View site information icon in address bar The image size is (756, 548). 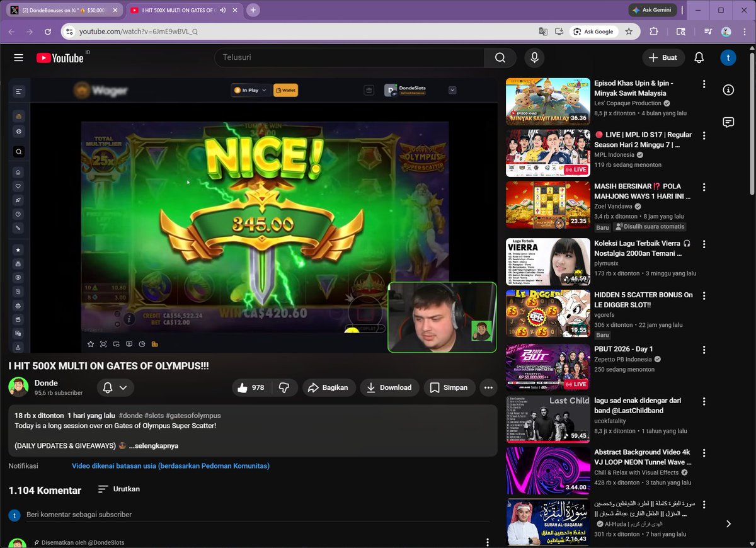coord(70,31)
